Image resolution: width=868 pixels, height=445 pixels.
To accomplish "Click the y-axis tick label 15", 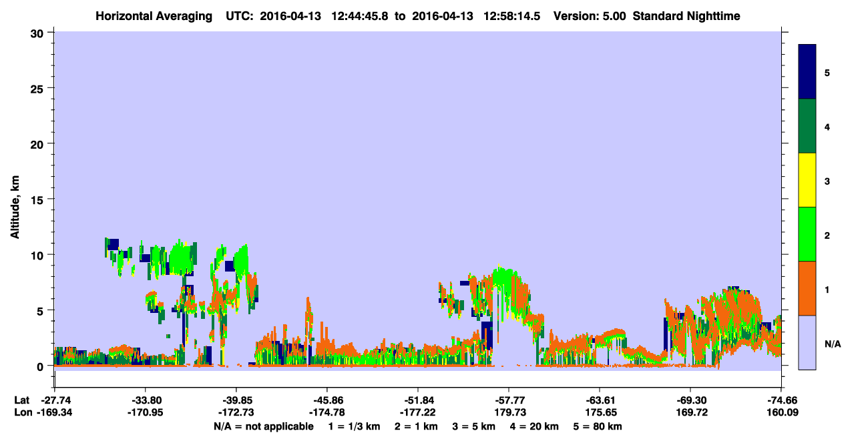I will coord(39,199).
